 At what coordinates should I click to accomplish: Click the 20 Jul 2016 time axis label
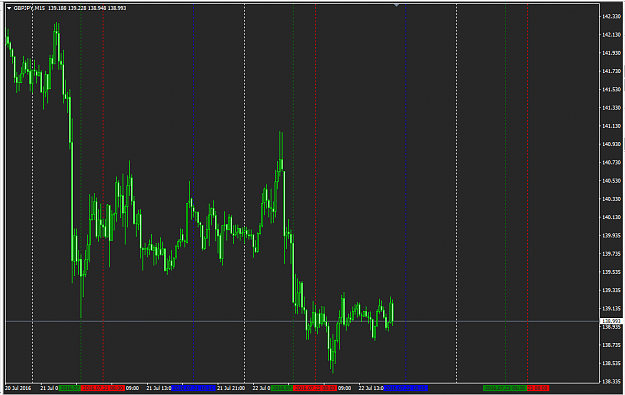[x=18, y=388]
